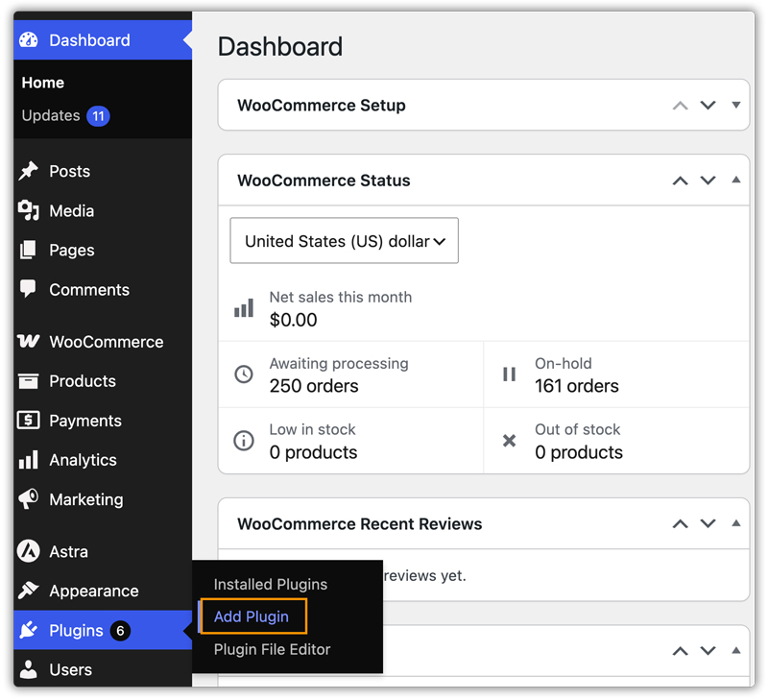Image resolution: width=768 pixels, height=700 pixels.
Task: Open Astra in the sidebar
Action: click(x=68, y=551)
